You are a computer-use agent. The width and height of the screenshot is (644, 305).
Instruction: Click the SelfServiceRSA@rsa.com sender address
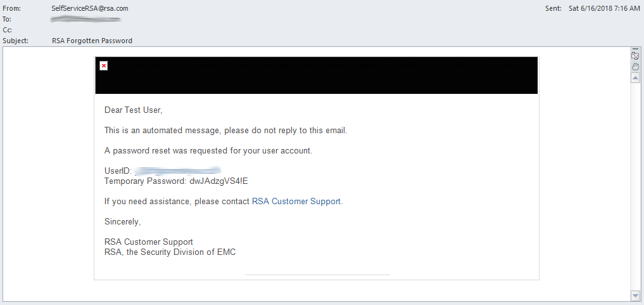click(x=90, y=8)
